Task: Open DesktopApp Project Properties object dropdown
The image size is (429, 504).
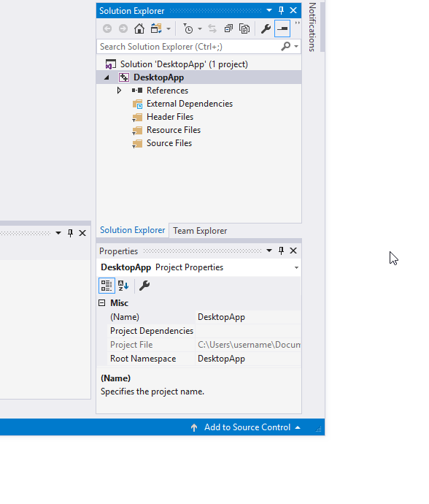Action: click(x=296, y=268)
